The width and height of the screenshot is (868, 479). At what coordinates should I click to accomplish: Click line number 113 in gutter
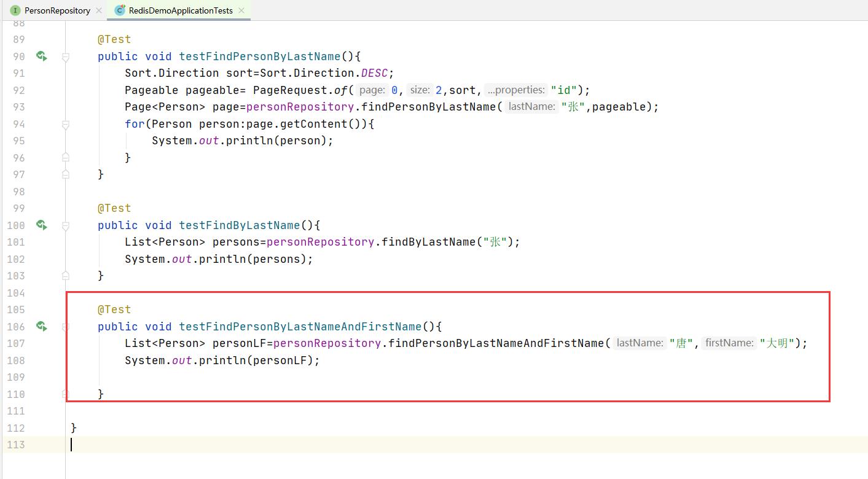coord(15,445)
